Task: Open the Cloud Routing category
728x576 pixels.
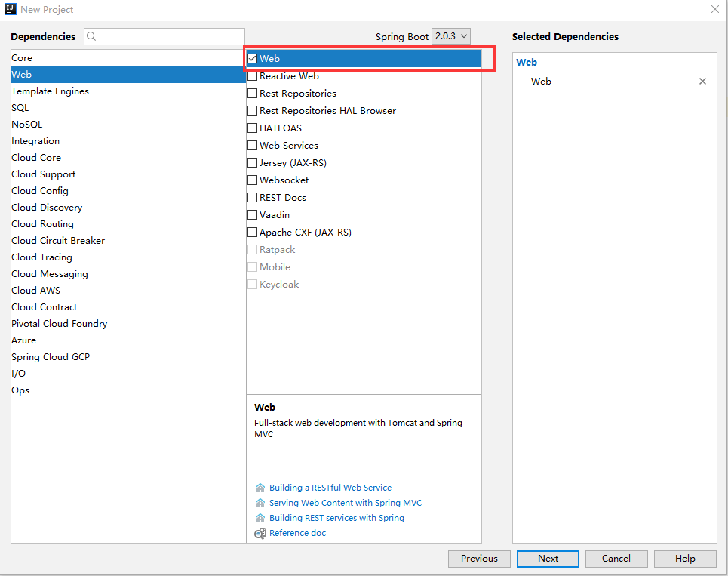Action: [128, 224]
